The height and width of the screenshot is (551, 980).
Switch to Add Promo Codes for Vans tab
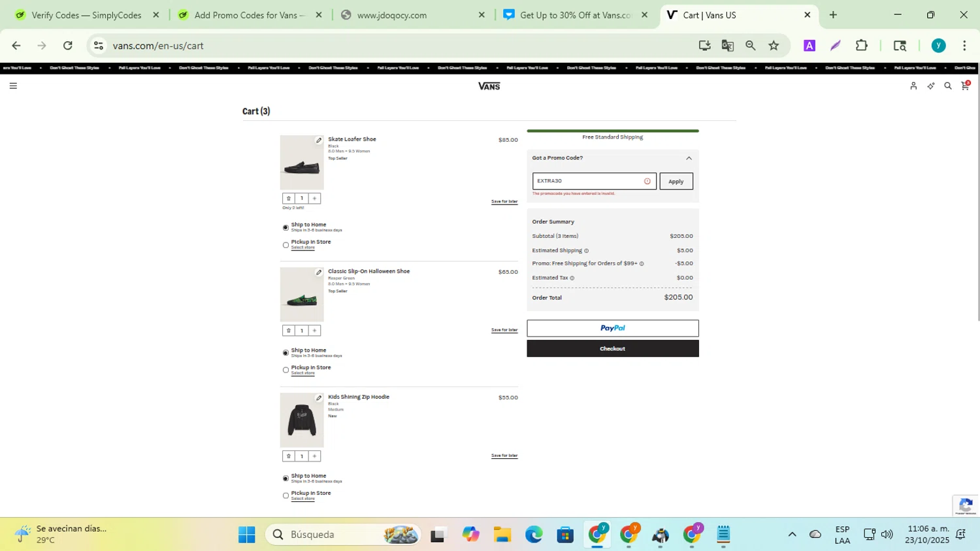[249, 15]
